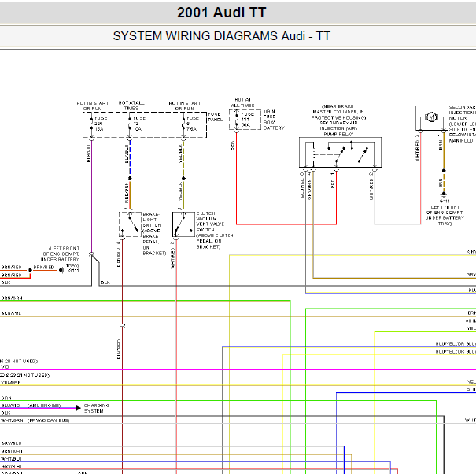Click the VIO magenta wire label

6,367
